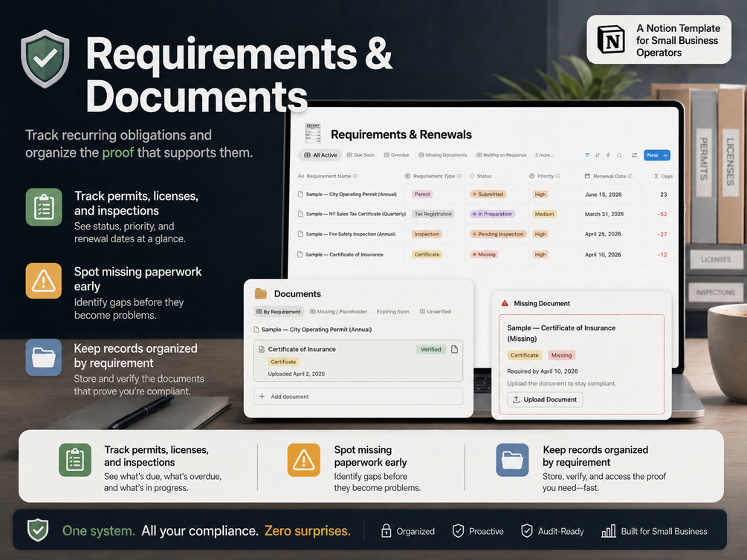Click the info icon next to Priority header
Viewport: 747px width, 560px height.
[x=558, y=176]
